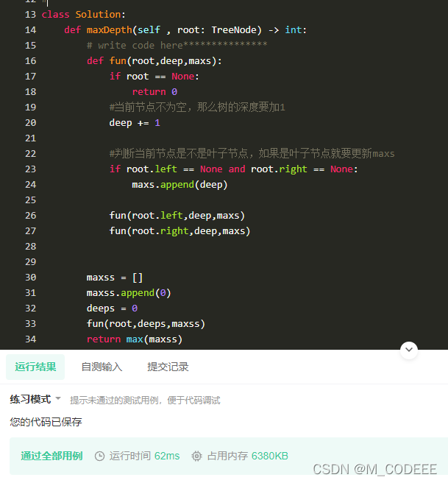Click the comment 判断当前节点是不是叶子节点 on line 22
Screen dimensions: 448x483
[x=252, y=153]
